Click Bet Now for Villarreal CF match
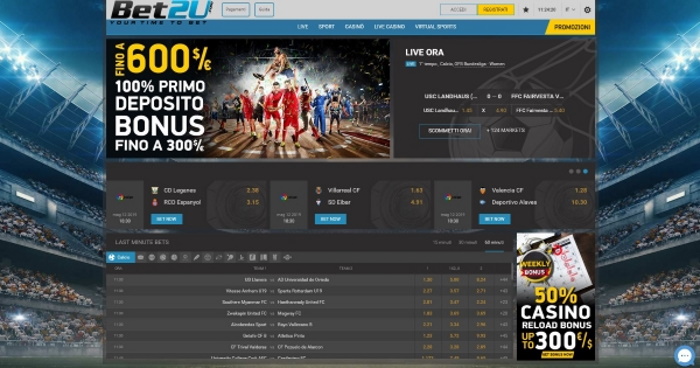This screenshot has width=700, height=368. tap(330, 219)
